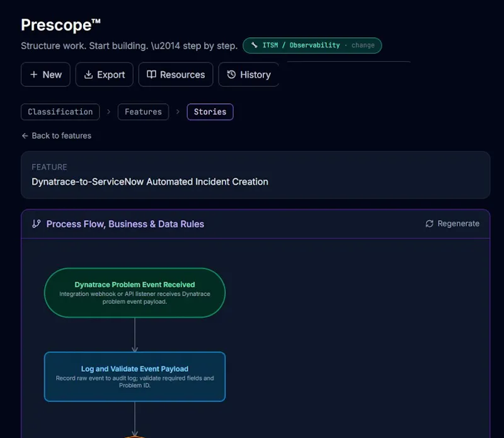Image resolution: width=504 pixels, height=438 pixels.
Task: Go to the Classification step tab
Action: point(60,112)
